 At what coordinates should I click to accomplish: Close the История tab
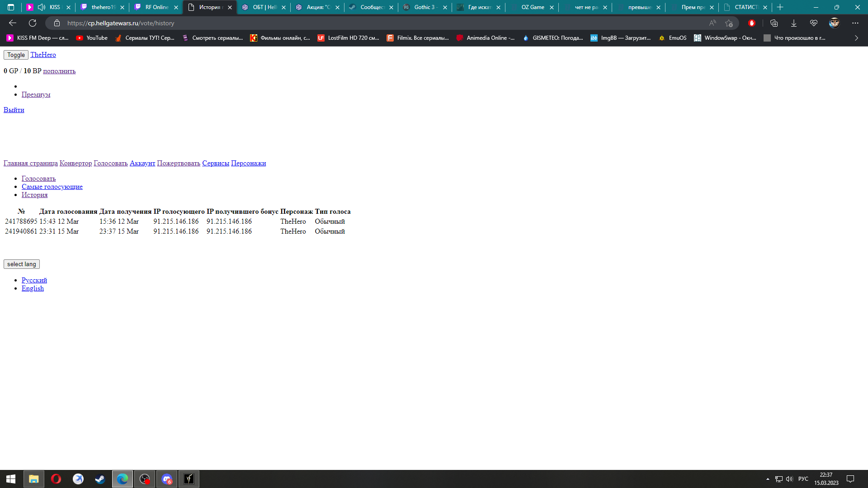click(x=230, y=7)
